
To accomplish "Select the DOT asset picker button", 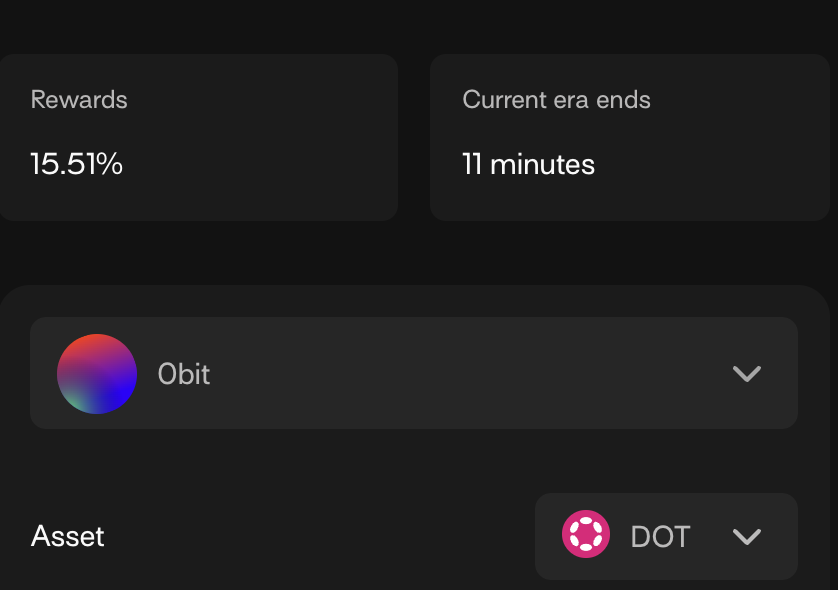I will pyautogui.click(x=666, y=536).
